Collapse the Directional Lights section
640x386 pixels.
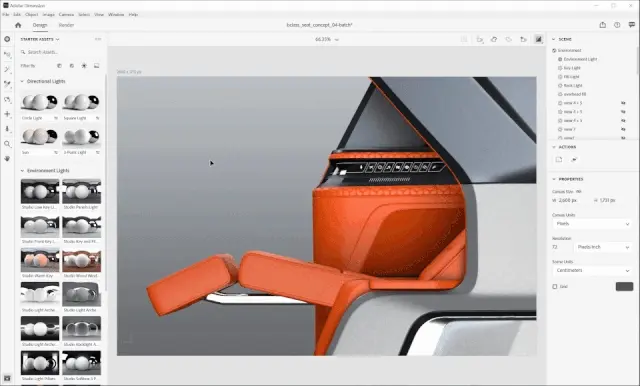[22, 81]
